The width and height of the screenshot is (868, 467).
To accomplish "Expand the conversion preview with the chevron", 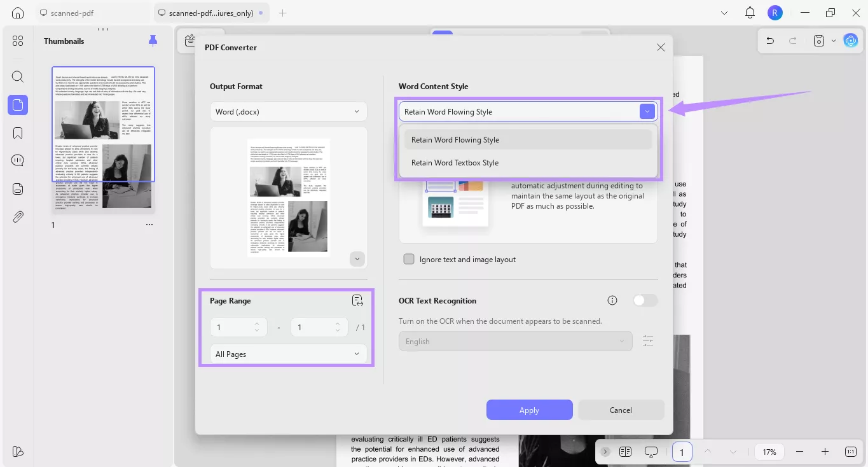I will pyautogui.click(x=357, y=258).
